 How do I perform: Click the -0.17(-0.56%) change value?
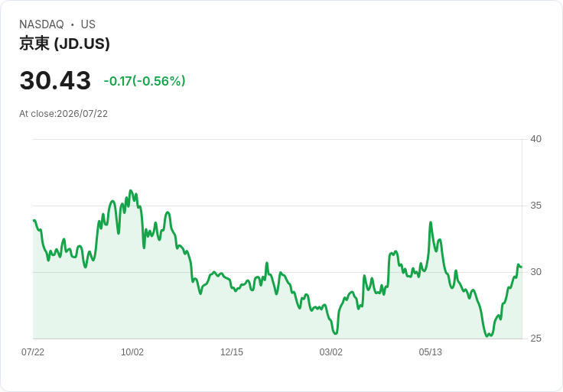pos(145,81)
